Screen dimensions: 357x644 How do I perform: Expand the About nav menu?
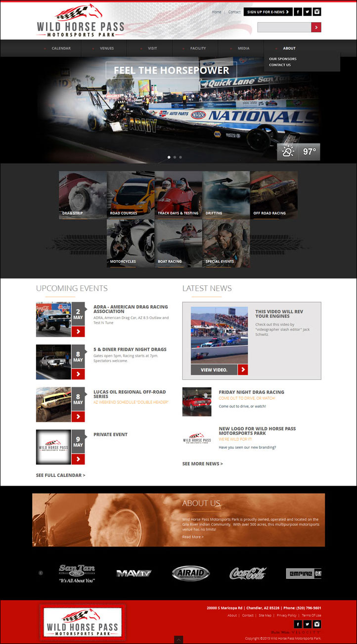coord(289,48)
